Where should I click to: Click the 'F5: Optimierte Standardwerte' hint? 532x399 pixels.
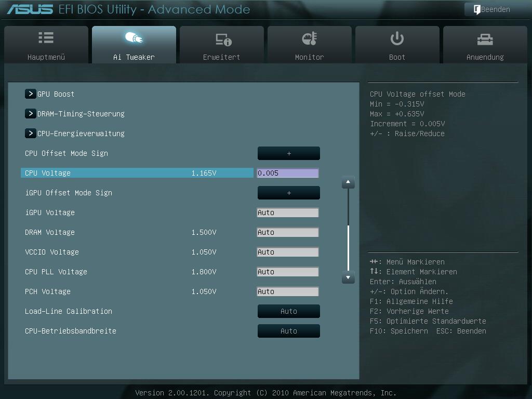click(428, 321)
